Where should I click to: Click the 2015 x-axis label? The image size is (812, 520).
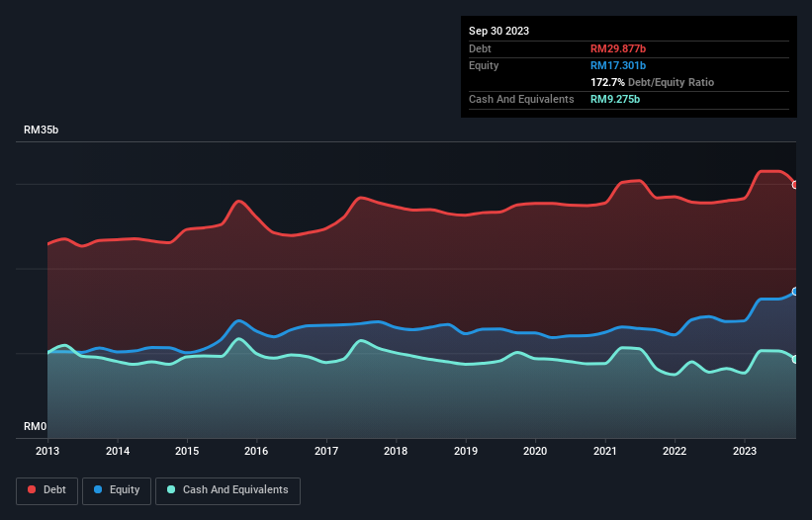tap(187, 451)
